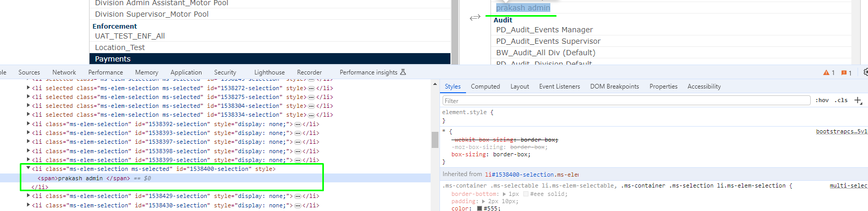This screenshot has height=211, width=868.
Task: Expand ellipsis of 1538334-selection element
Action: [311, 115]
